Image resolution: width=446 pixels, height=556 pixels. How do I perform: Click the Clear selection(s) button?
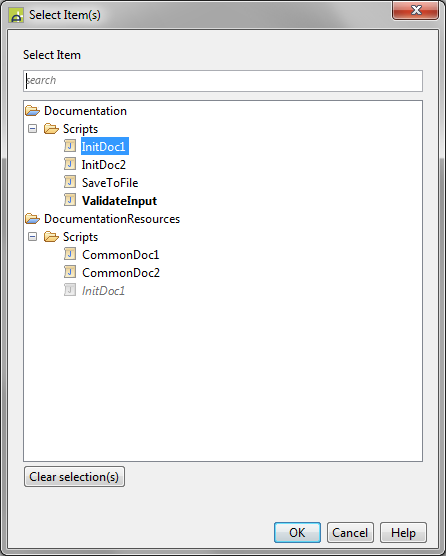pos(74,477)
